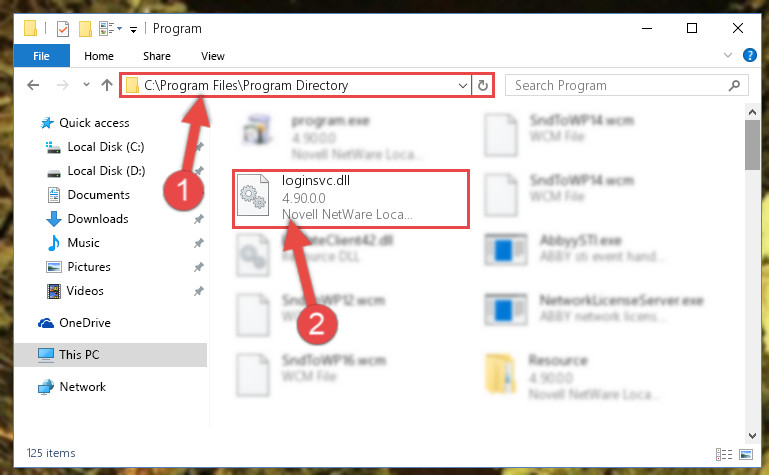
Task: Click the vertical scrollbar of the file list
Action: pos(752,280)
